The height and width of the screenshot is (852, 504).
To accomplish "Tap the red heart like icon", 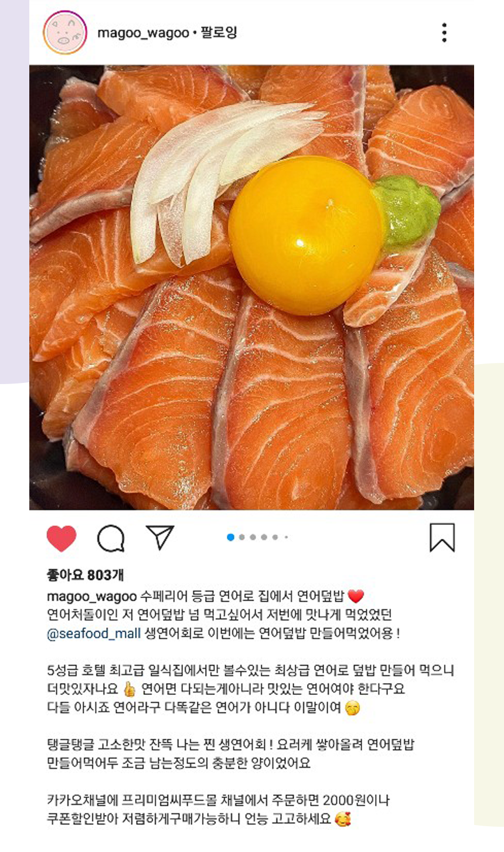I will [62, 538].
